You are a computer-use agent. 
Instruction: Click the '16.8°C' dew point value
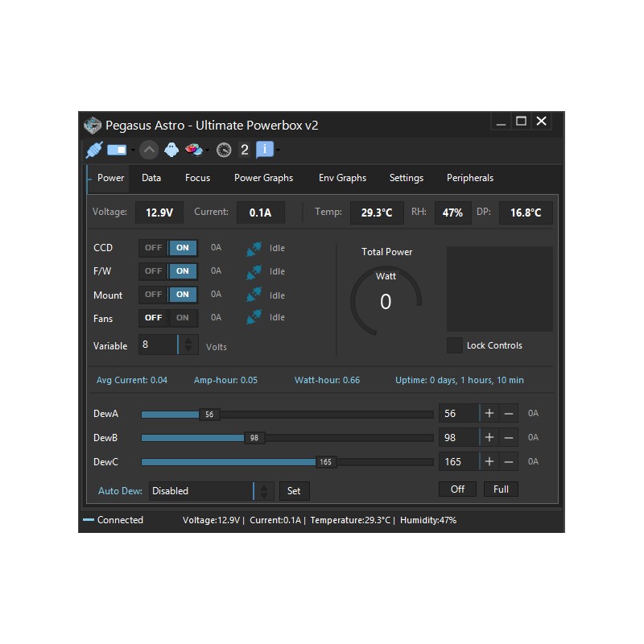point(526,213)
